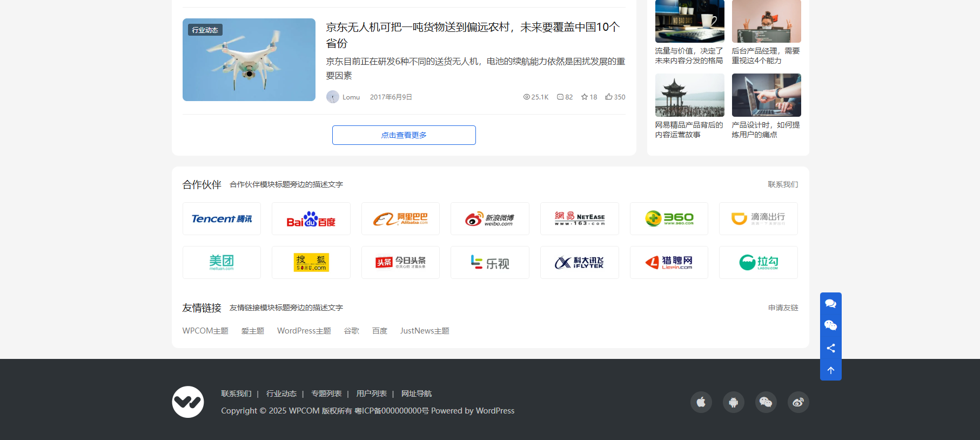This screenshot has height=440, width=980.
Task: Open the Tencent partner logo
Action: click(221, 218)
